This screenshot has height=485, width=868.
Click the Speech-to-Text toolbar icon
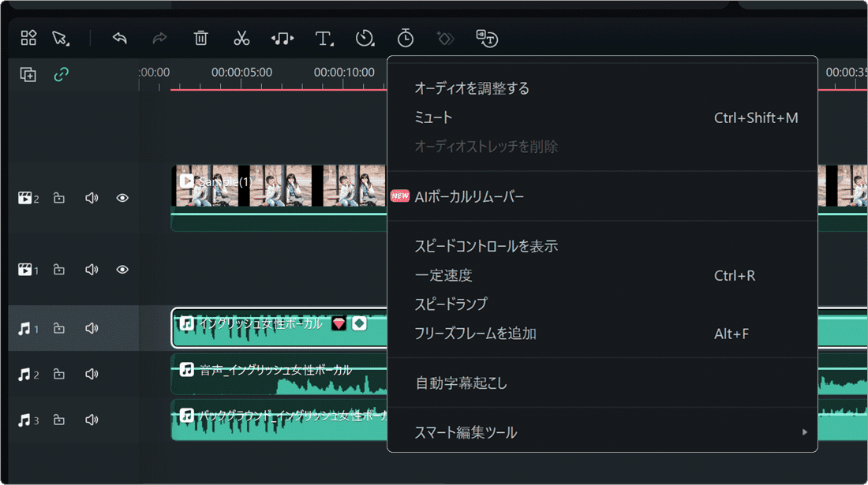pyautogui.click(x=487, y=38)
